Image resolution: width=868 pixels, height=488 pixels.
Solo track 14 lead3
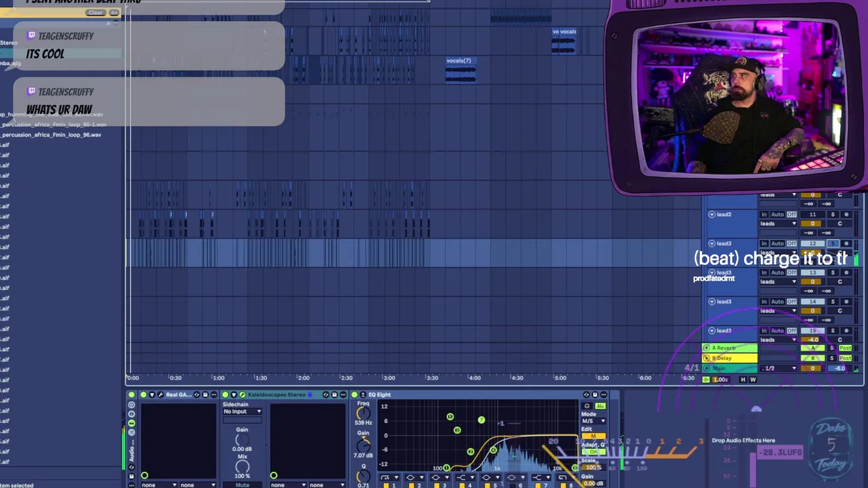pyautogui.click(x=833, y=302)
